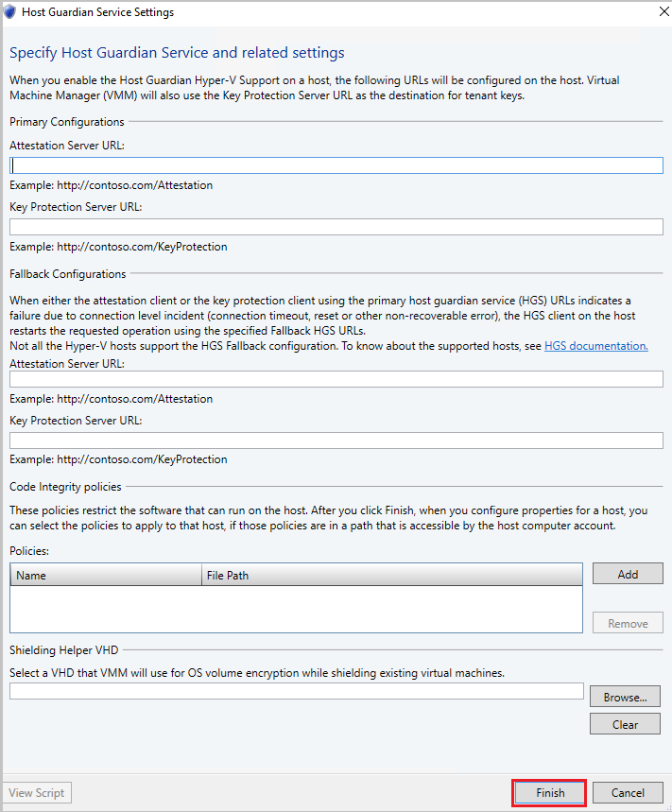Viewport: 672px width, 812px height.
Task: Select the fallback Key Protection Server URL field
Action: (336, 440)
